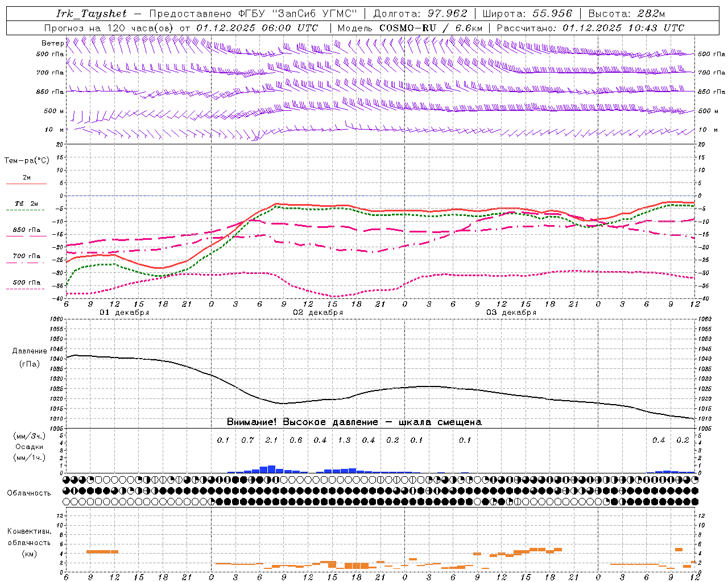
Task: Click the "Ветер" wind panel label
Action: (x=53, y=43)
